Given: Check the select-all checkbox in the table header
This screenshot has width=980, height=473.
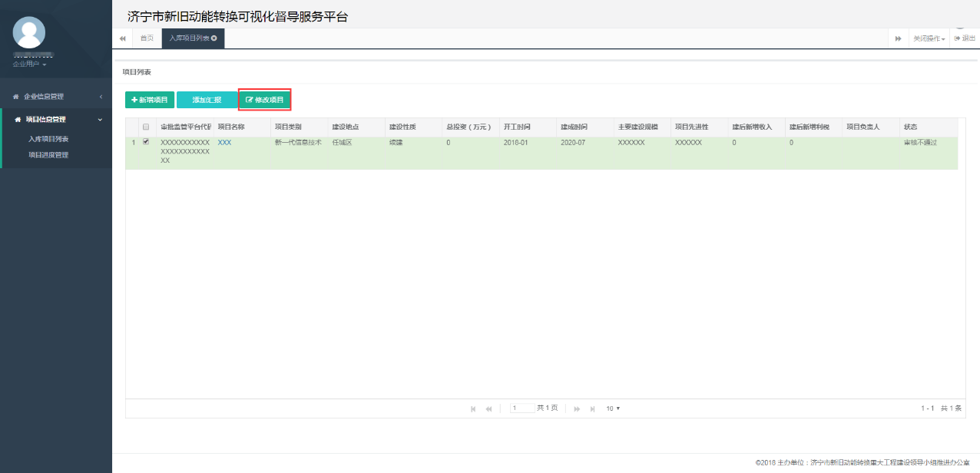Looking at the screenshot, I should pyautogui.click(x=144, y=127).
